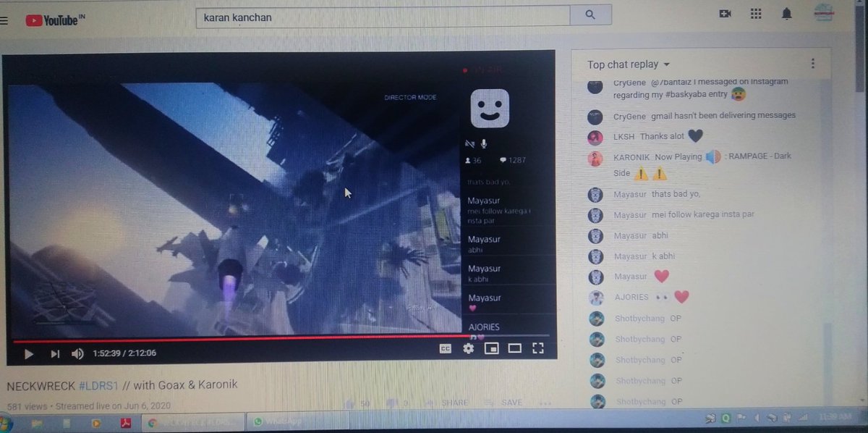
Task: Skip to the next video
Action: click(x=55, y=353)
